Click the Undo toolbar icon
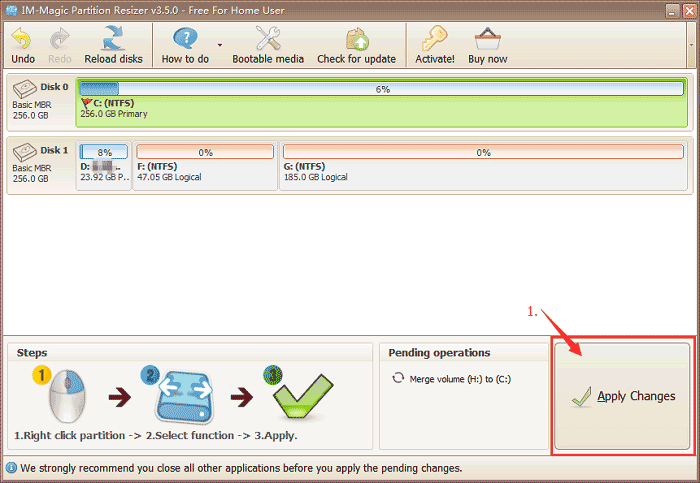700x483 pixels. [x=22, y=39]
